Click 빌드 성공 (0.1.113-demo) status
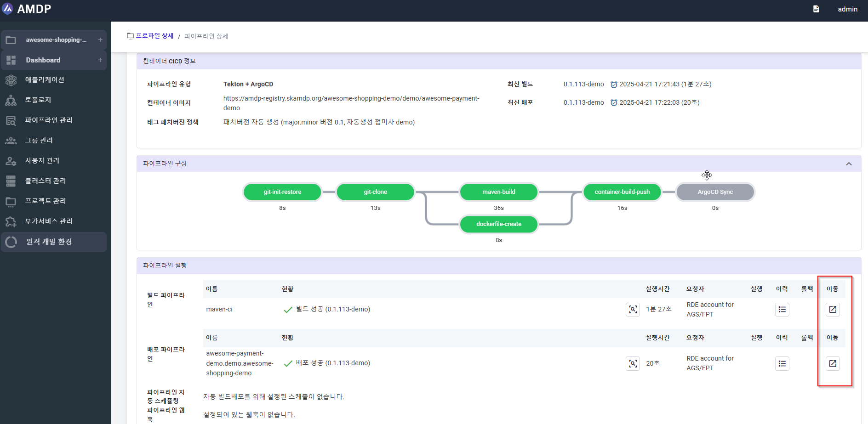The width and height of the screenshot is (868, 424). click(x=333, y=310)
